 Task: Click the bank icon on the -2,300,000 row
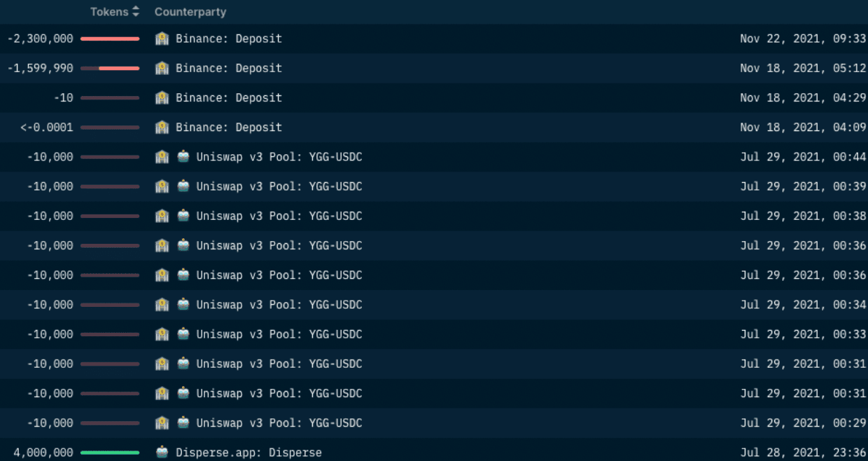point(162,39)
